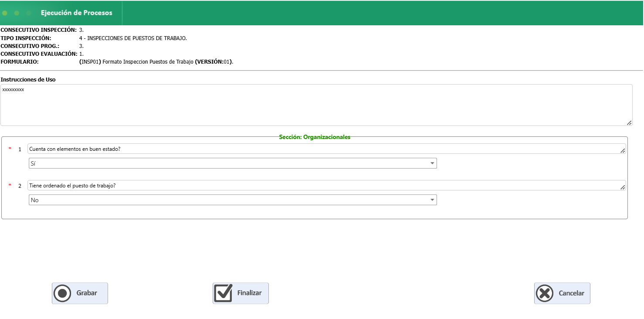Open the dropdown arrow for the 'Sí' answer

(x=432, y=163)
